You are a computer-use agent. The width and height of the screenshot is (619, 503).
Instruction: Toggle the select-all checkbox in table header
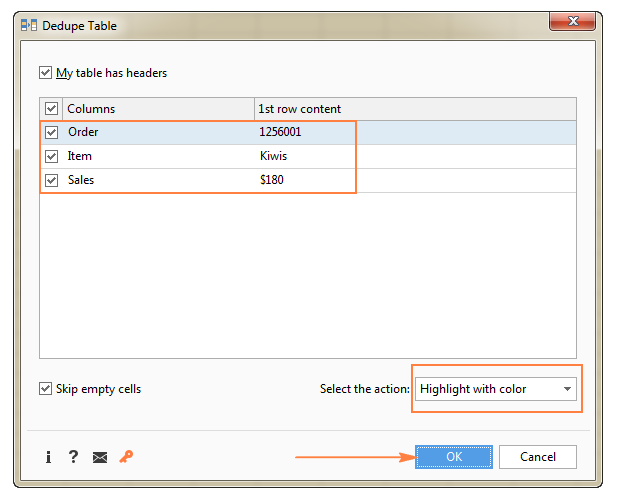coord(52,109)
